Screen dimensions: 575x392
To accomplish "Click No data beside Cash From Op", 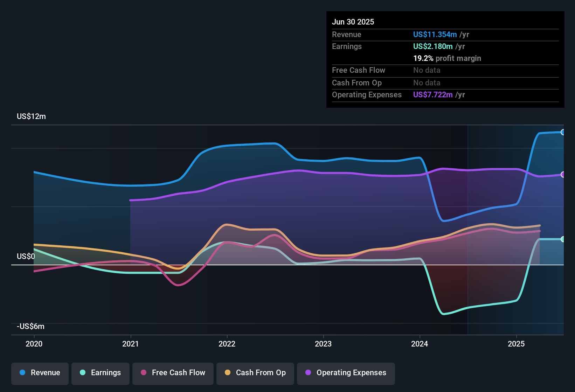I will (427, 83).
